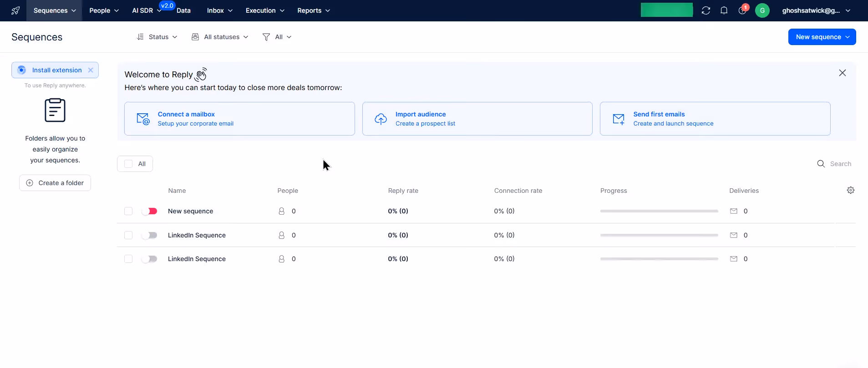Viewport: 868px width, 368px height.
Task: Click the clipboard folder illustration
Action: 55,110
